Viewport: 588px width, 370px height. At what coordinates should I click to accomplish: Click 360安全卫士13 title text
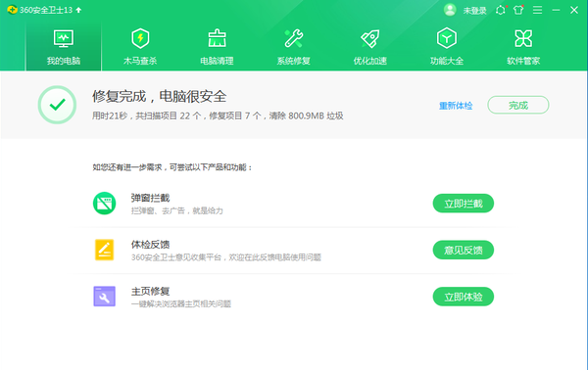point(46,10)
